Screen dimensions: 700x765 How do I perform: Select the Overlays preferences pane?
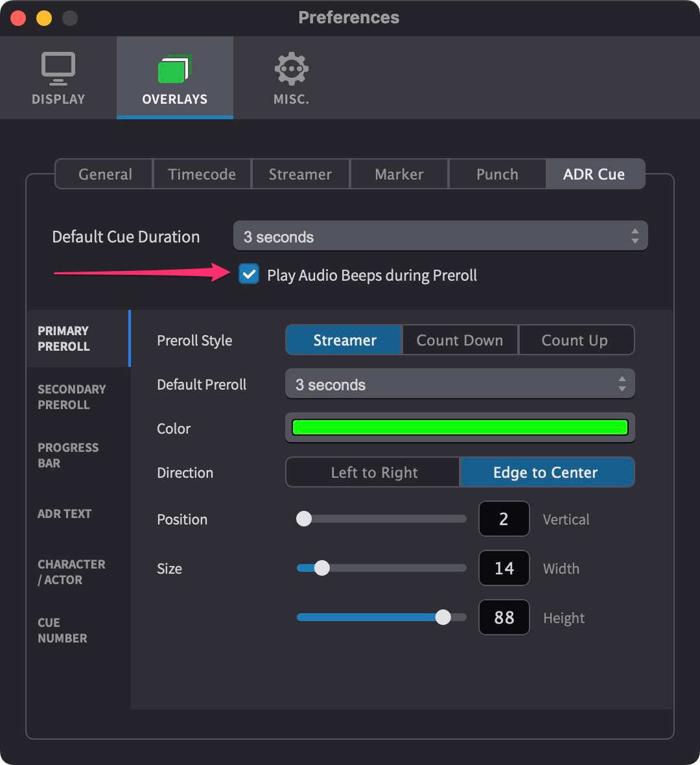coord(174,78)
